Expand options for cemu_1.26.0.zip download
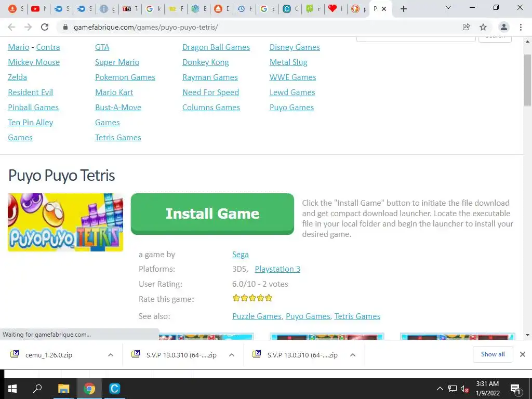 tap(111, 355)
